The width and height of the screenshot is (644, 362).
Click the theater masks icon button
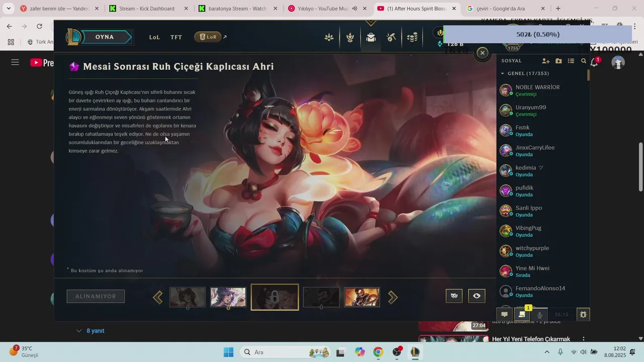click(454, 296)
